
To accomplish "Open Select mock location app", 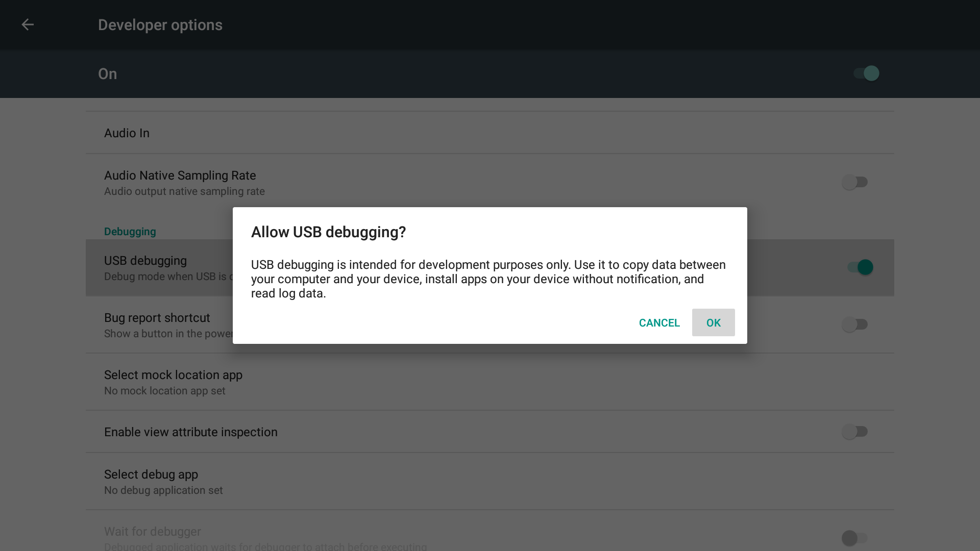I will tap(490, 382).
